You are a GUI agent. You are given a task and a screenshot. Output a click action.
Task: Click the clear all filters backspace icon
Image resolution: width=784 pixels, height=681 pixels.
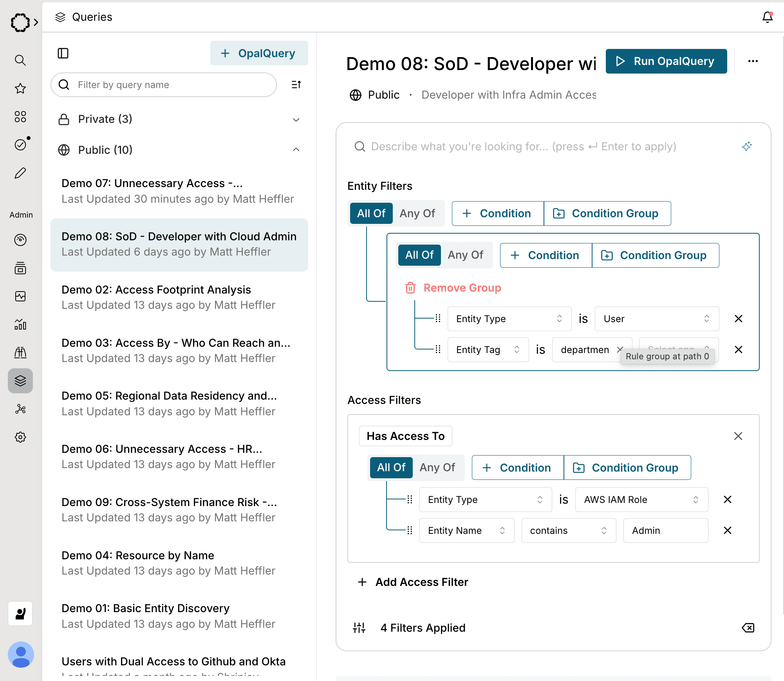[x=748, y=628]
